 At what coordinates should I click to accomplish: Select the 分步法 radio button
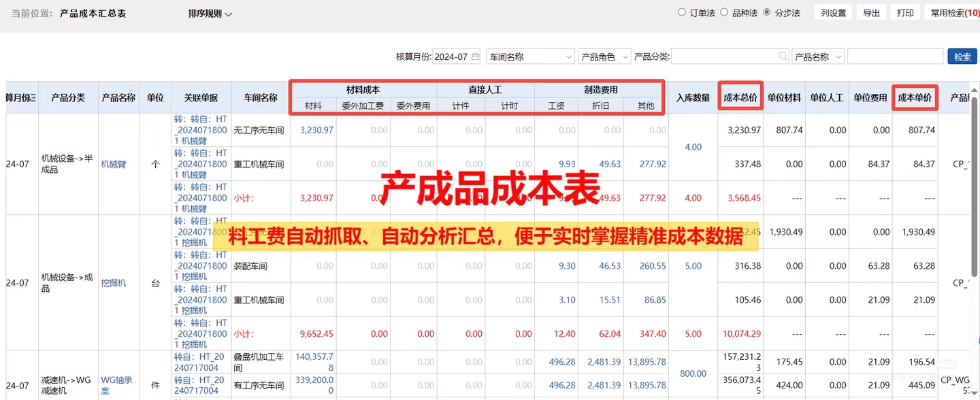point(767,12)
